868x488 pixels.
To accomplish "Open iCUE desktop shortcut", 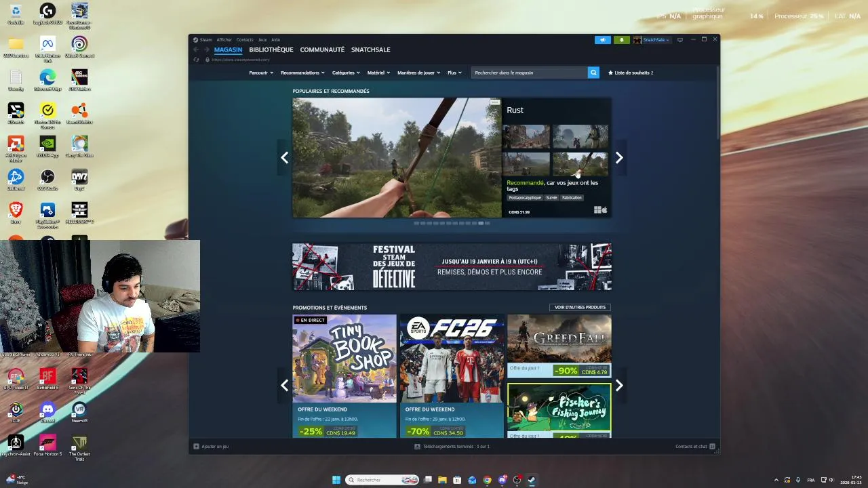I will point(16,412).
